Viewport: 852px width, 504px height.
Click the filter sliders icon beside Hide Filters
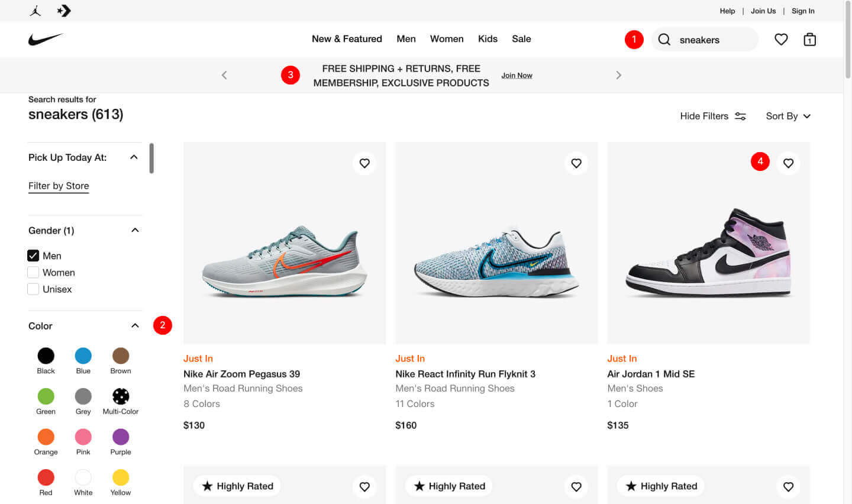coord(740,117)
